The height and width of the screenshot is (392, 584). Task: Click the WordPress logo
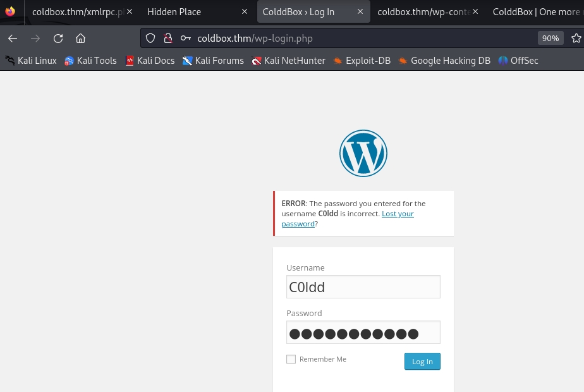pyautogui.click(x=363, y=154)
